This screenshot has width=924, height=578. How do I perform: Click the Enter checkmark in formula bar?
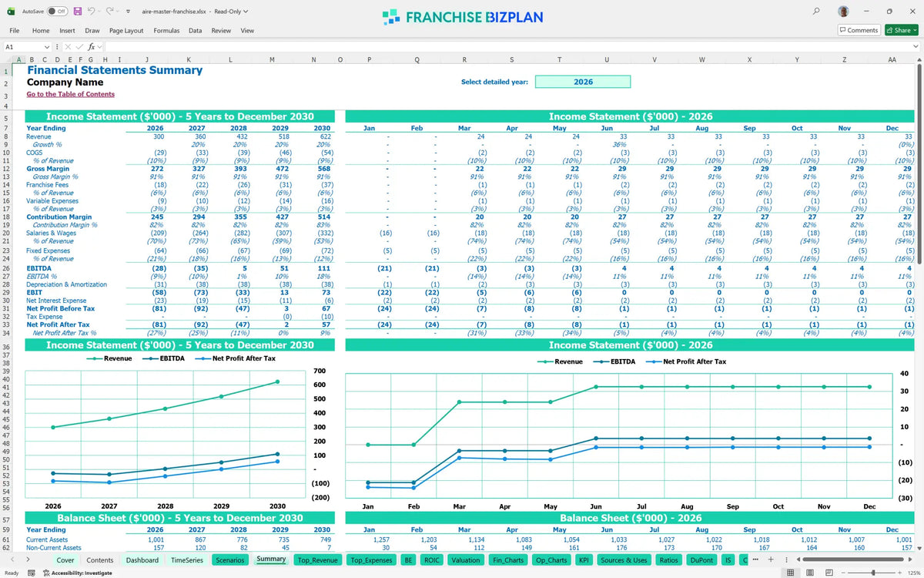80,47
